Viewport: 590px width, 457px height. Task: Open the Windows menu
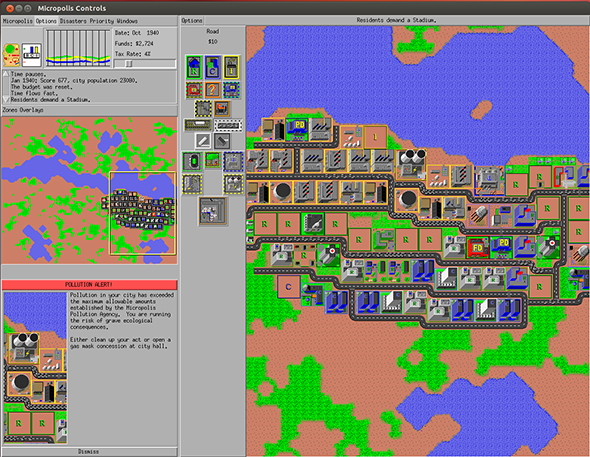click(127, 21)
